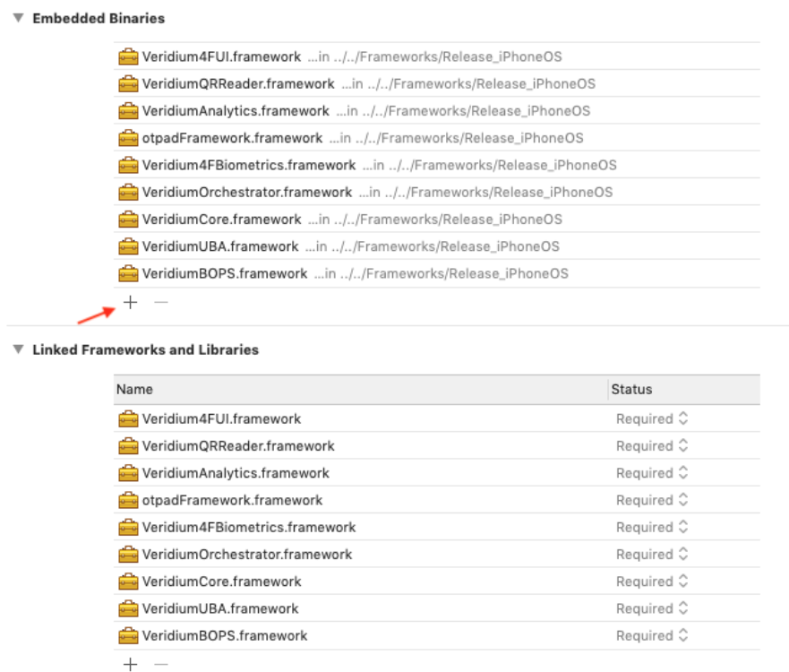Viewport: 789px width, 672px height.
Task: Click the Release_iPhoneOS path of embedded VeridiumBOPS.framework
Action: [442, 274]
